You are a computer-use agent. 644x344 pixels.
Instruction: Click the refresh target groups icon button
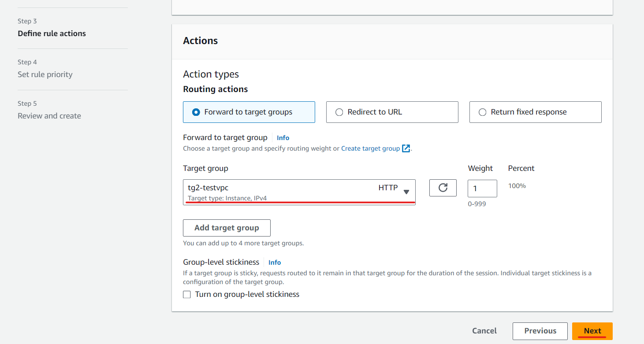443,188
